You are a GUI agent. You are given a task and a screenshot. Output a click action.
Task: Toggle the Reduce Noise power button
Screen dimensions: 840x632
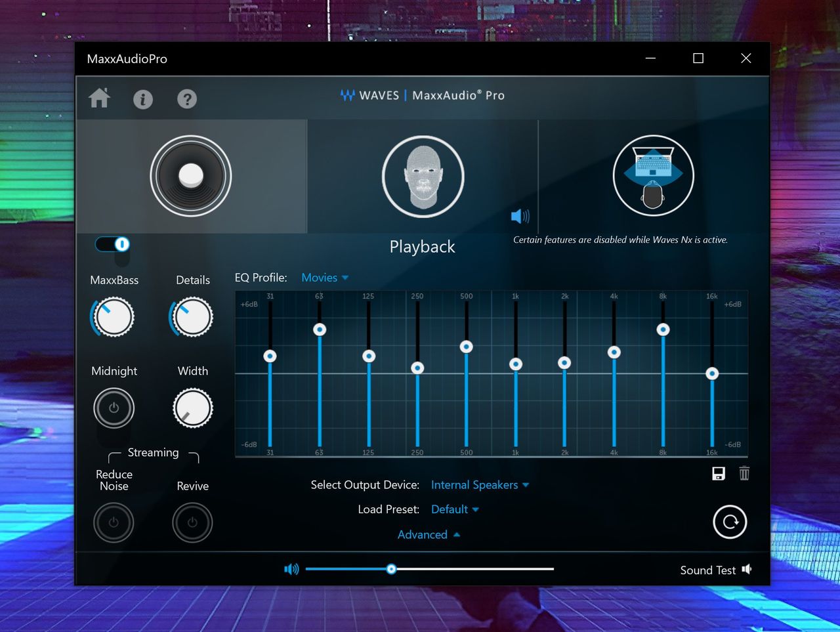tap(114, 522)
